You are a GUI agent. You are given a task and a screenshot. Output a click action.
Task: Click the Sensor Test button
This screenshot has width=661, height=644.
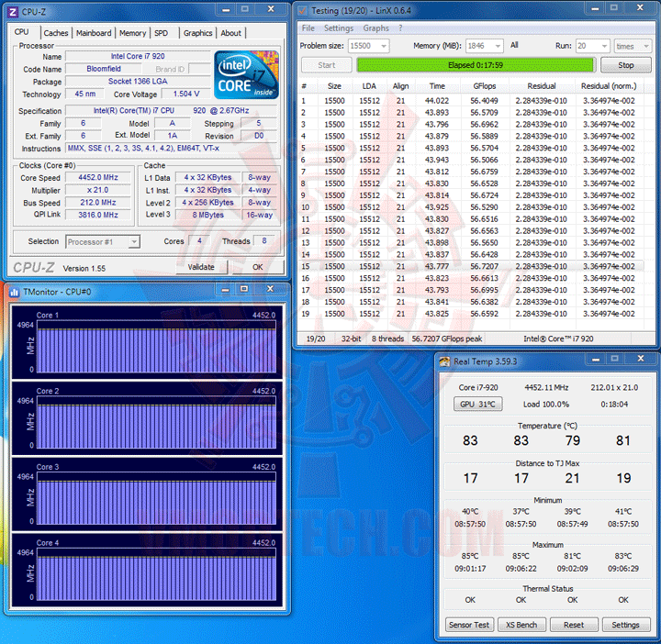[469, 625]
